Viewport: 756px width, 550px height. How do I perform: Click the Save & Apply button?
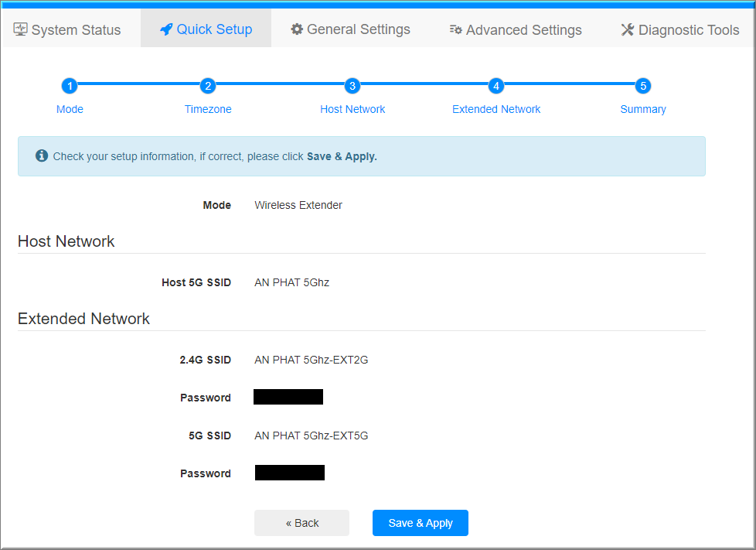pos(420,523)
